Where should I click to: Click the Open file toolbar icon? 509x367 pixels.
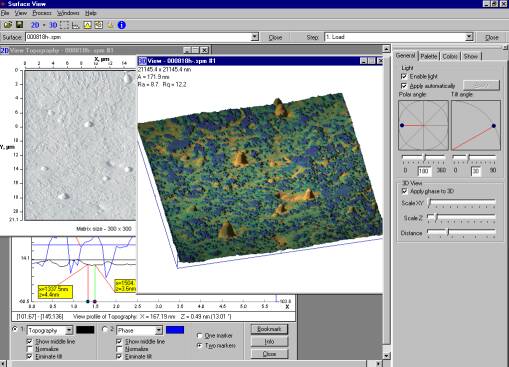pos(8,25)
